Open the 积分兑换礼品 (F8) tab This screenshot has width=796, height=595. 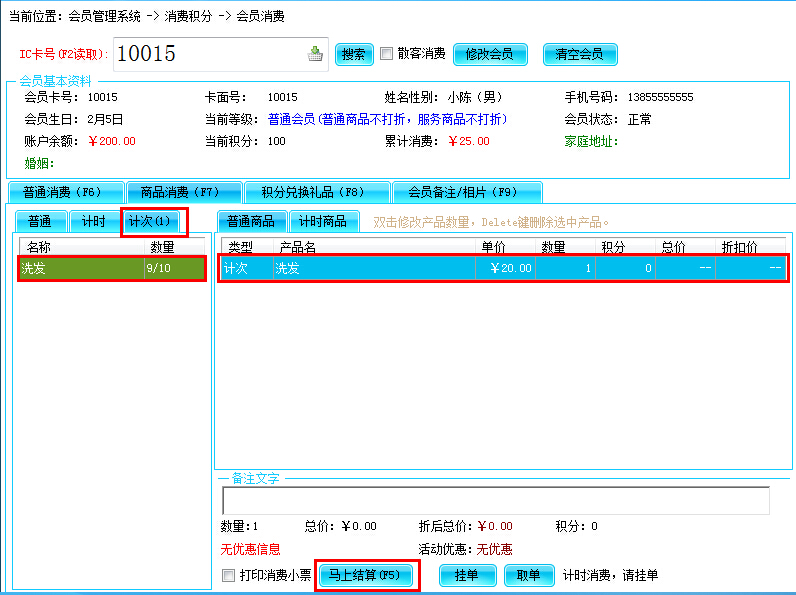point(312,192)
